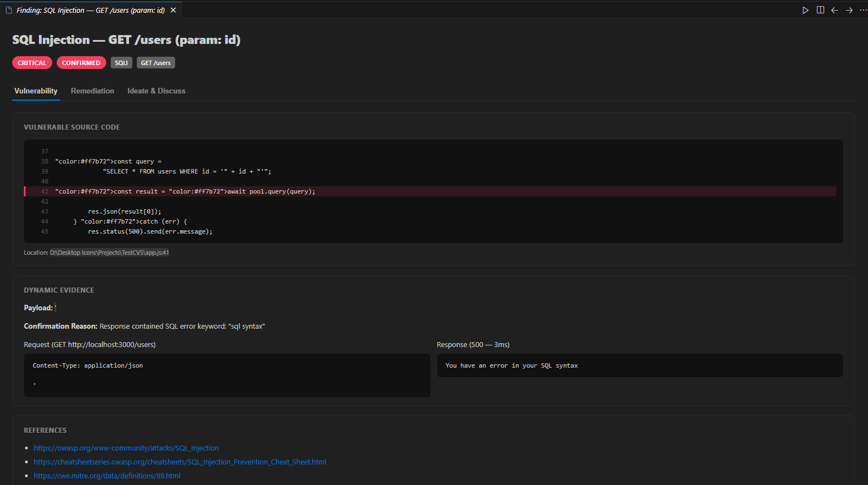The width and height of the screenshot is (868, 485).
Task: Open the CWE mitre definitions 89 link
Action: 107,476
